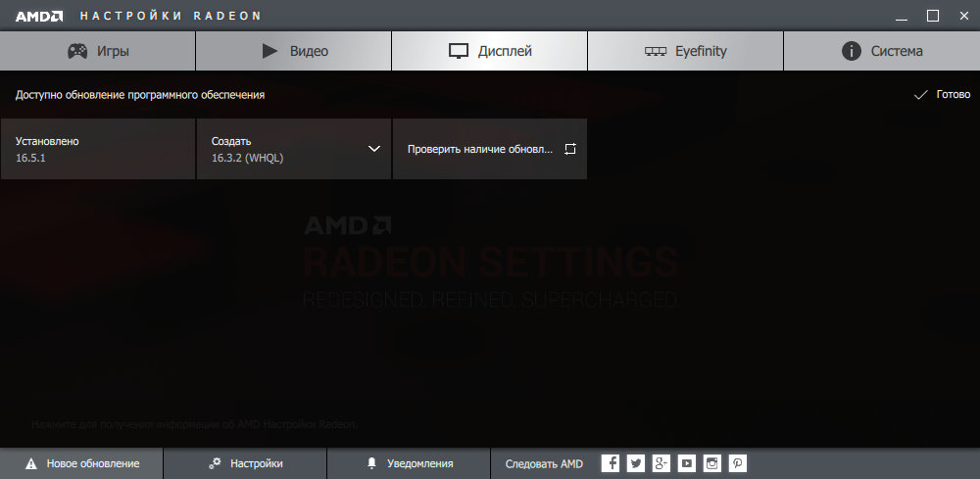
Task: Click the info line about AMD Настройки Radeon
Action: (194, 425)
